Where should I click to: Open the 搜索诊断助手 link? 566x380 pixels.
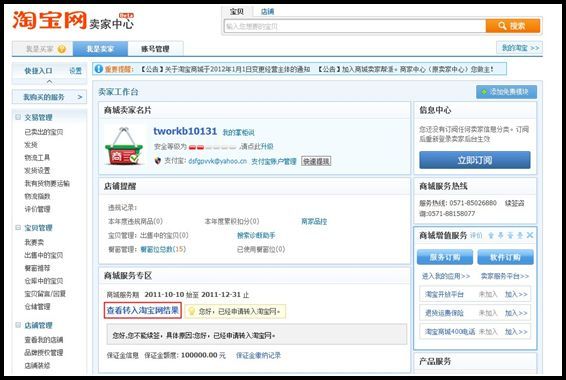tap(256, 235)
